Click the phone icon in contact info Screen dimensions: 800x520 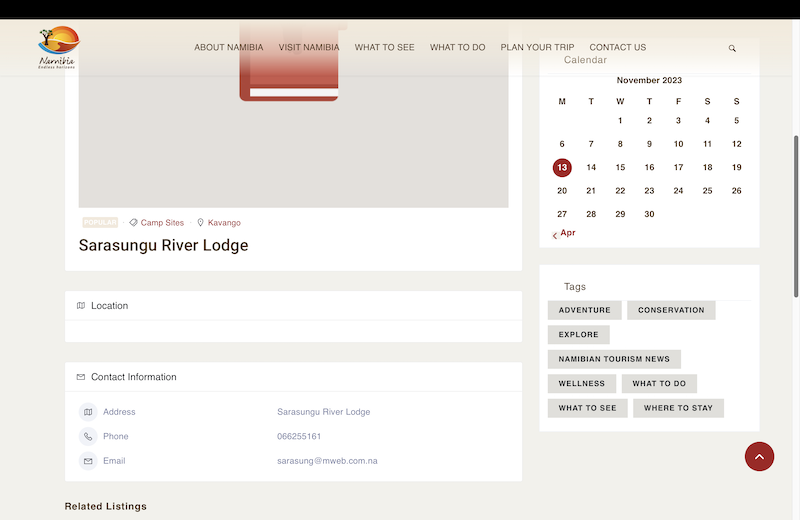tap(88, 436)
